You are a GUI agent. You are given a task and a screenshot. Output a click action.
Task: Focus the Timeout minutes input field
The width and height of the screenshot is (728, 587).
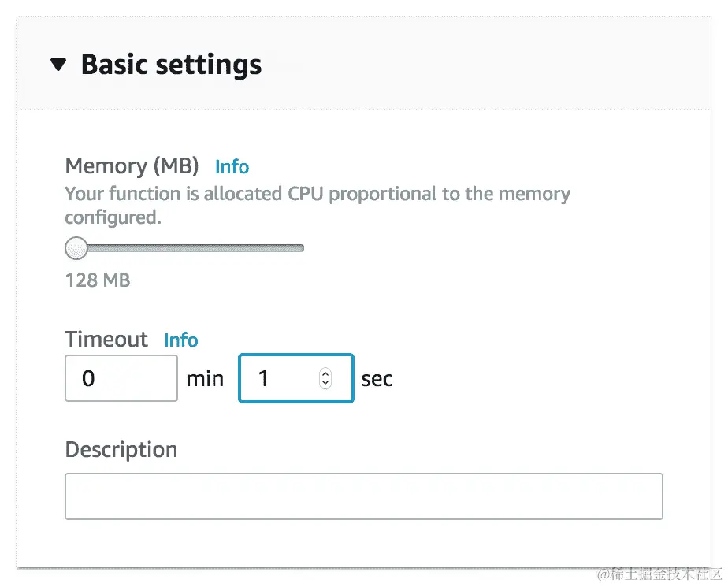121,379
